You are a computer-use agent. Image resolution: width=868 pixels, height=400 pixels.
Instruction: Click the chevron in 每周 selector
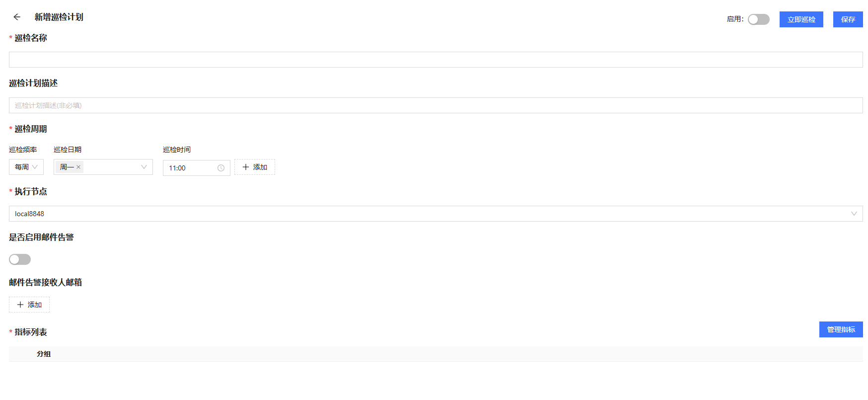pos(35,167)
